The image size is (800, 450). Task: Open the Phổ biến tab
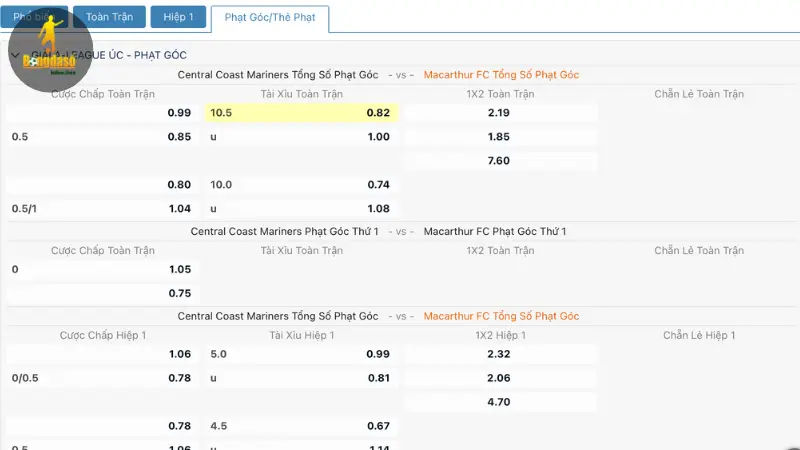[x=32, y=17]
